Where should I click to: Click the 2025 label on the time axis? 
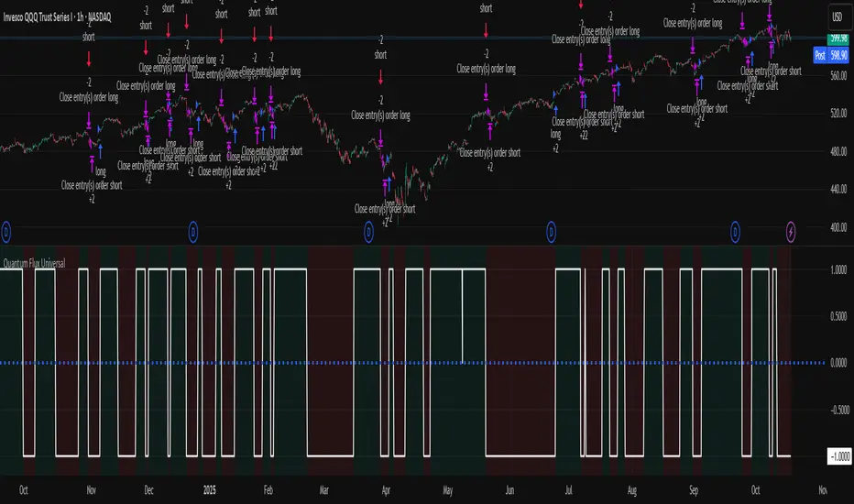(x=210, y=490)
